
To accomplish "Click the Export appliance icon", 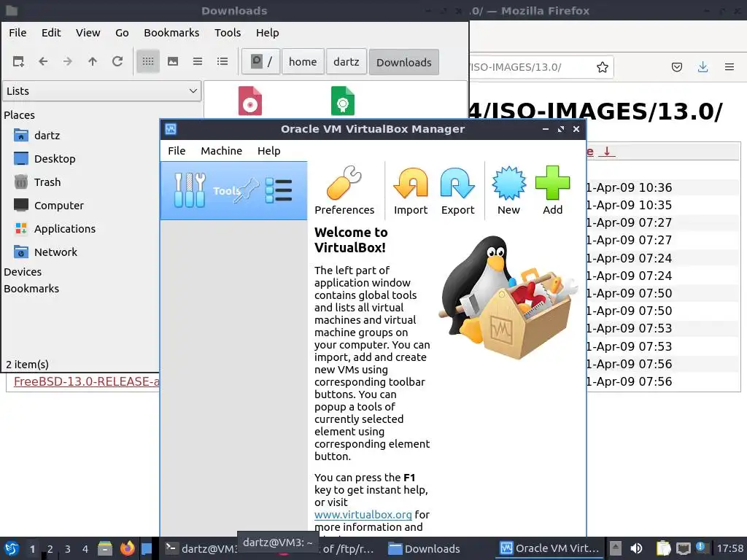I will tap(457, 190).
